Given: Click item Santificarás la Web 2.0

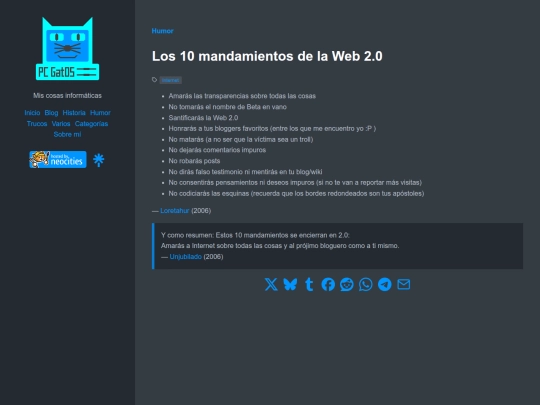Looking at the screenshot, I should tap(203, 118).
